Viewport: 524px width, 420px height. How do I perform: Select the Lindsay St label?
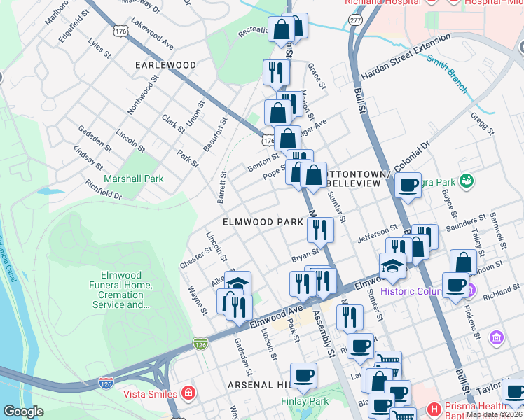88,157
